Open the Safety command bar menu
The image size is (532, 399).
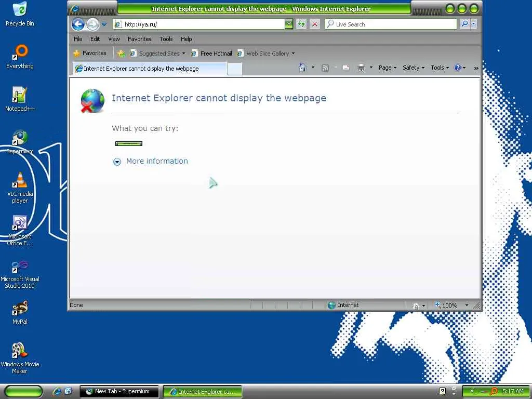pyautogui.click(x=413, y=68)
